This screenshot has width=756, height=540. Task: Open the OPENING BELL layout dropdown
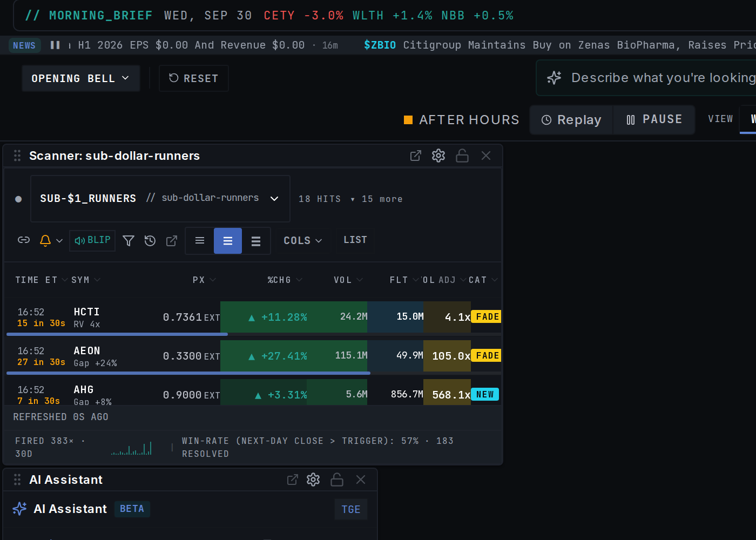click(81, 78)
